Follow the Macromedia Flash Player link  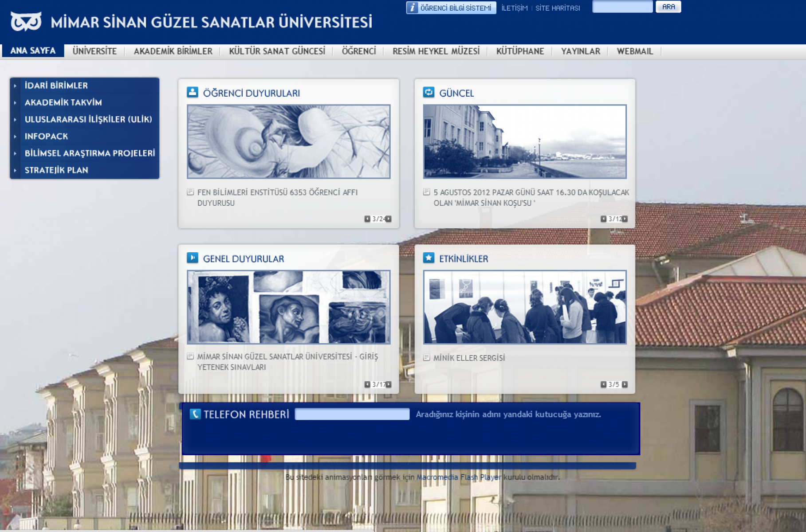pyautogui.click(x=459, y=477)
